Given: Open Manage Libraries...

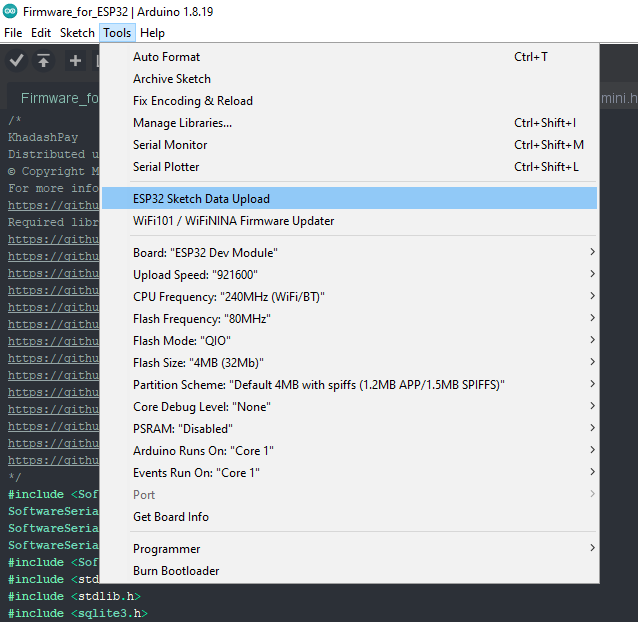Looking at the screenshot, I should pyautogui.click(x=349, y=123).
